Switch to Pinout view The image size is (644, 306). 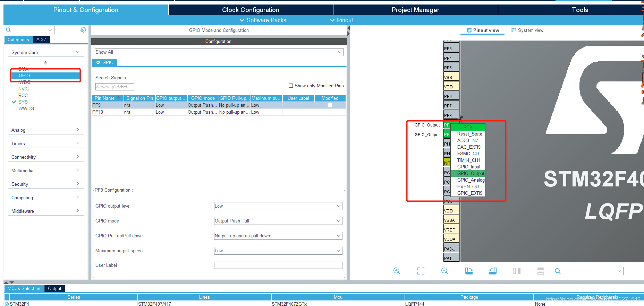483,30
